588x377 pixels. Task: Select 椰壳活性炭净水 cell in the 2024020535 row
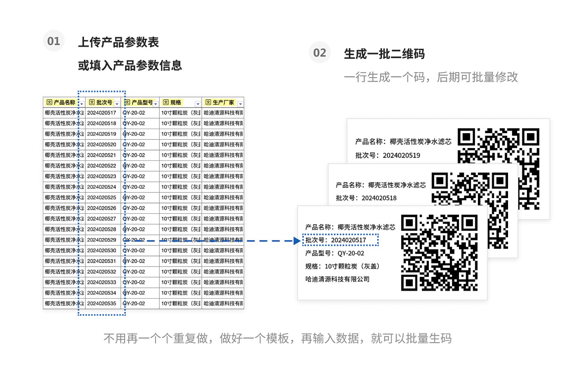64,303
